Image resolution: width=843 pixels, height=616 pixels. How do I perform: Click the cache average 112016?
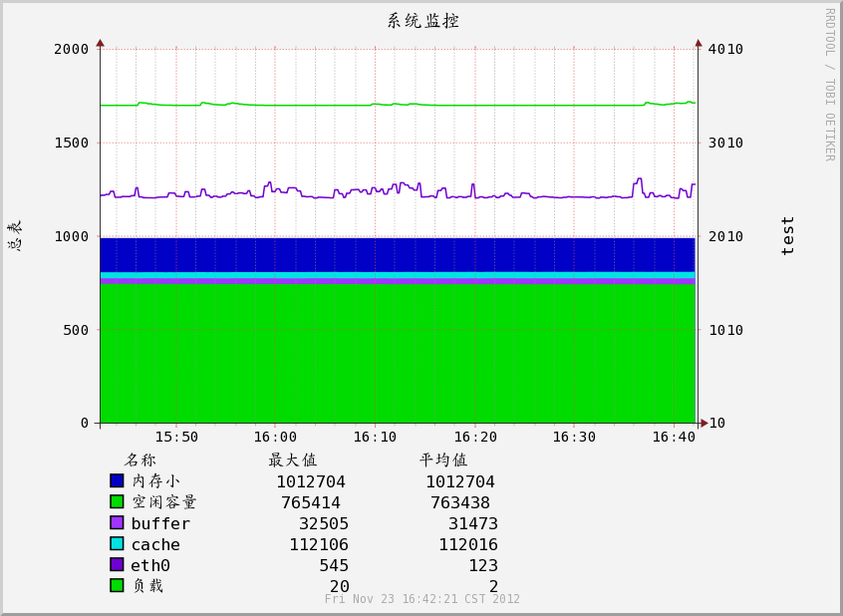pos(468,544)
